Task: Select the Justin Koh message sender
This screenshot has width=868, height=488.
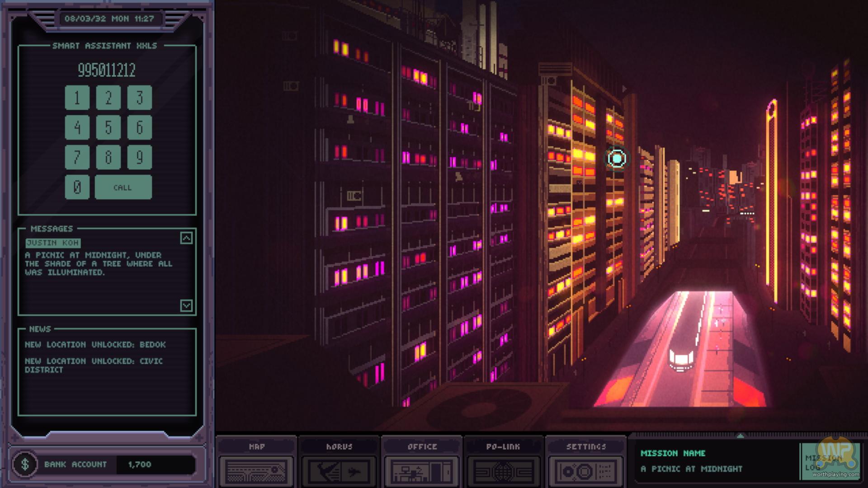Action: (x=53, y=243)
